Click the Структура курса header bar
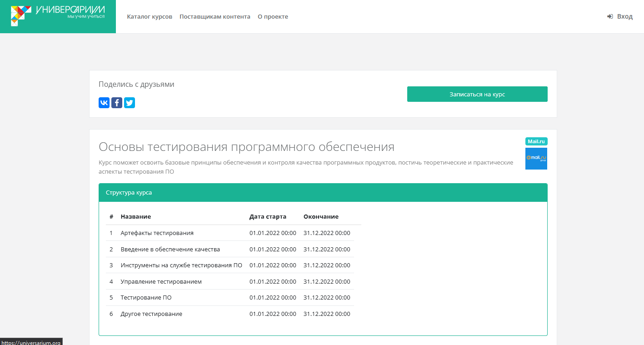The height and width of the screenshot is (345, 644). 323,192
